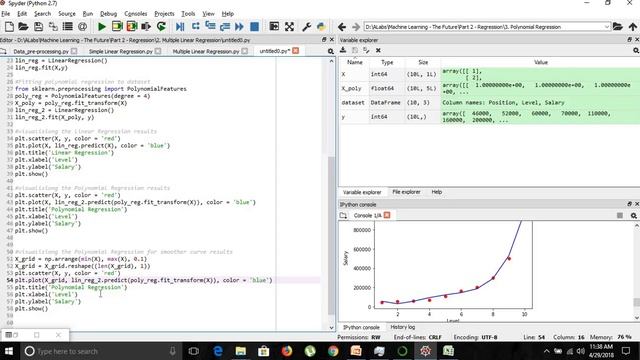
Task: Save the current file
Action: coord(38,27)
